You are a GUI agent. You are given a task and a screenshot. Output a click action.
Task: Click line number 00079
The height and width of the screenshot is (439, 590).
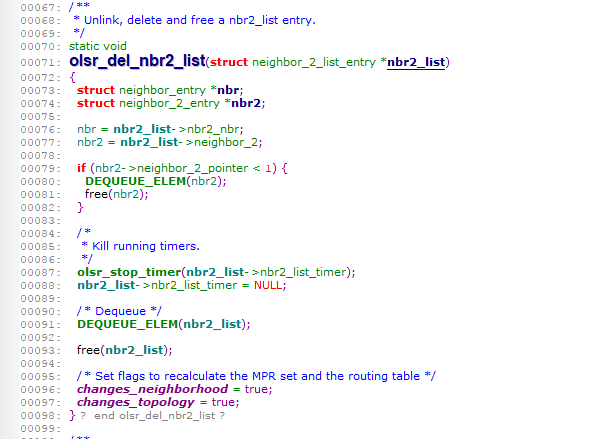point(40,169)
